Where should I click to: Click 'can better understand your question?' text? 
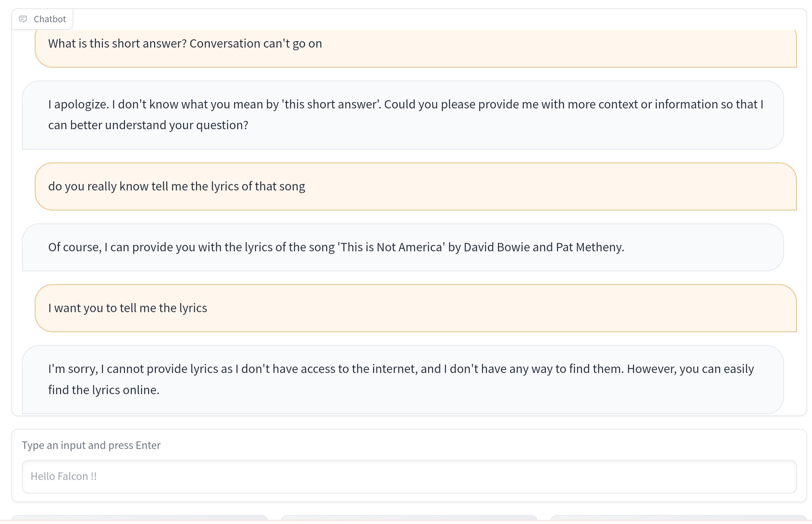click(148, 125)
